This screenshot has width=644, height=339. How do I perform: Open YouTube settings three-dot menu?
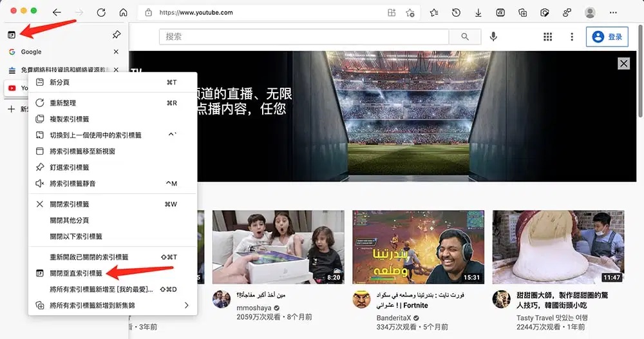pos(572,37)
